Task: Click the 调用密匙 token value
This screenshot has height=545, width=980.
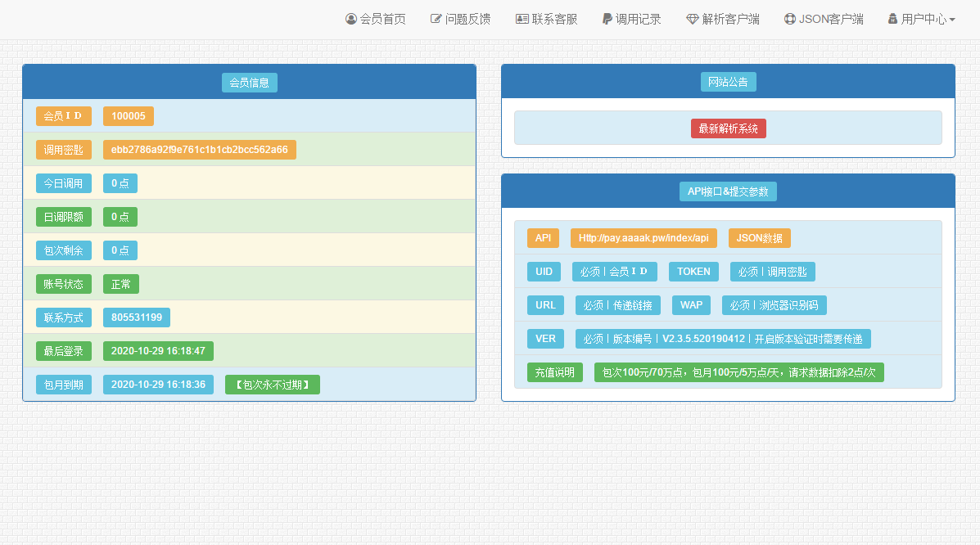Action: pos(200,150)
